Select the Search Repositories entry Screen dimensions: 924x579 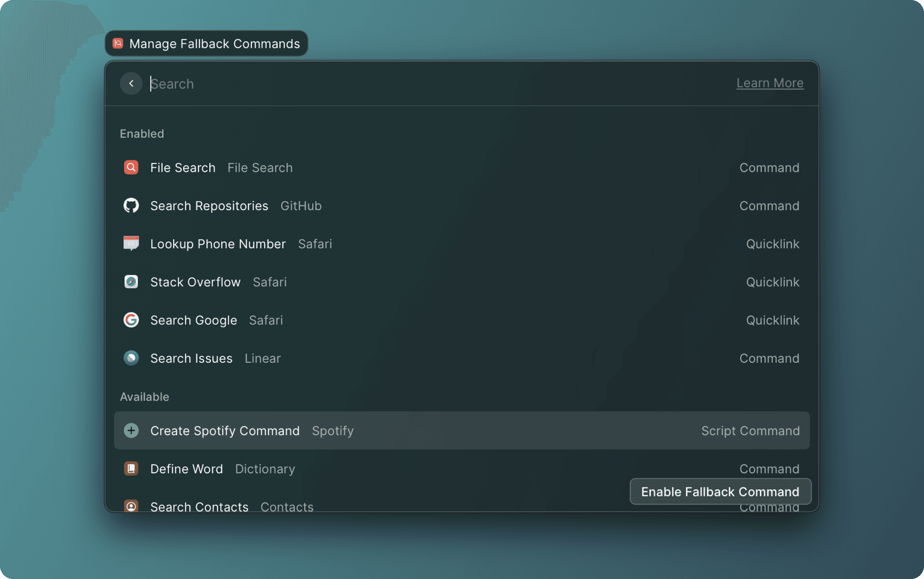click(x=368, y=206)
